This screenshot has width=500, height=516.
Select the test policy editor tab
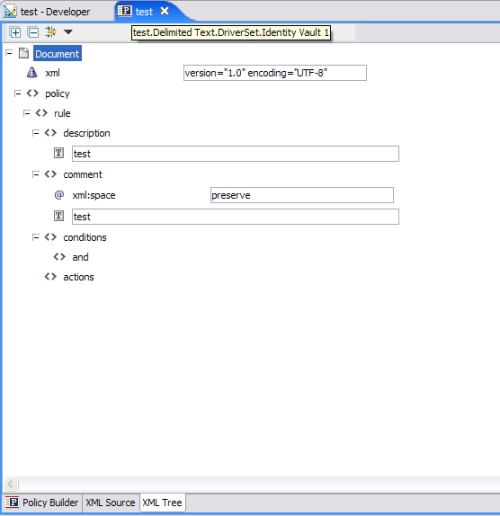tap(144, 12)
